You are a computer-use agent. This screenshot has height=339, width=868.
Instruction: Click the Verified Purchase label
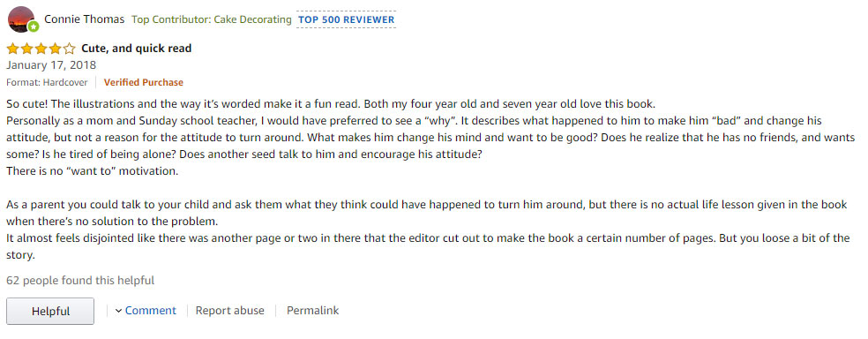point(144,82)
